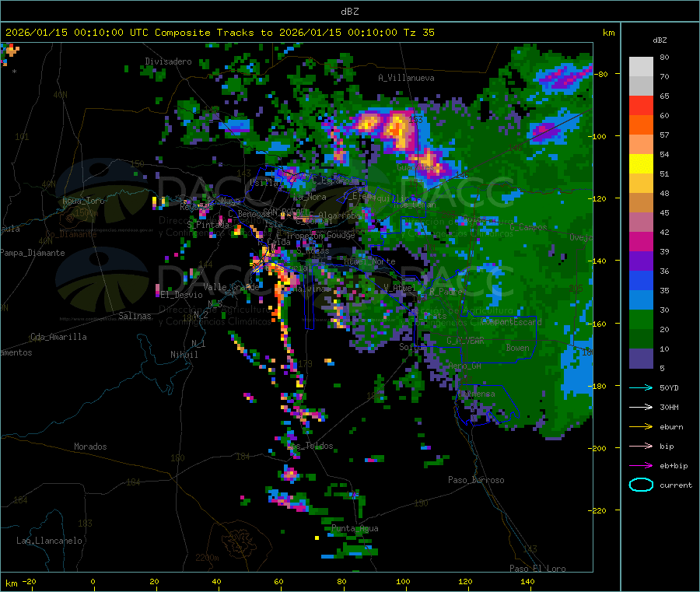Viewport: 700px width, 592px height.
Task: Select the yellow 54-51 dBZ swatch
Action: pyautogui.click(x=641, y=164)
